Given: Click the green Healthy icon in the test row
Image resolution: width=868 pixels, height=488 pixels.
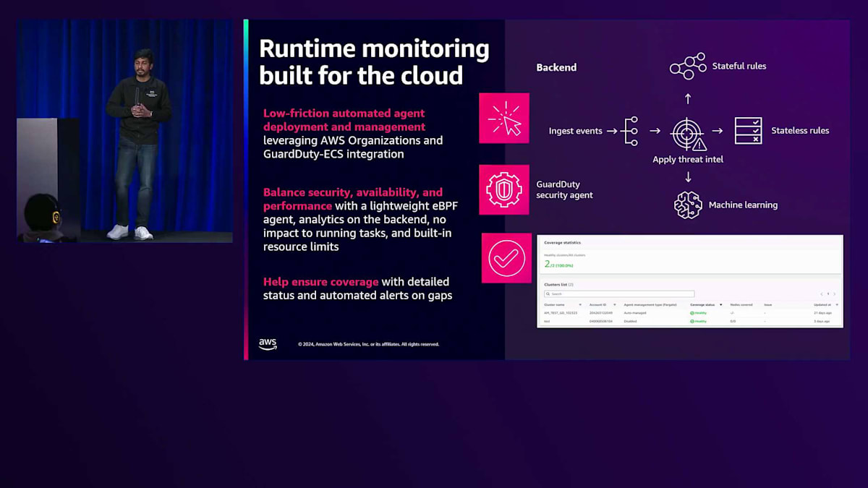Looking at the screenshot, I should click(692, 321).
